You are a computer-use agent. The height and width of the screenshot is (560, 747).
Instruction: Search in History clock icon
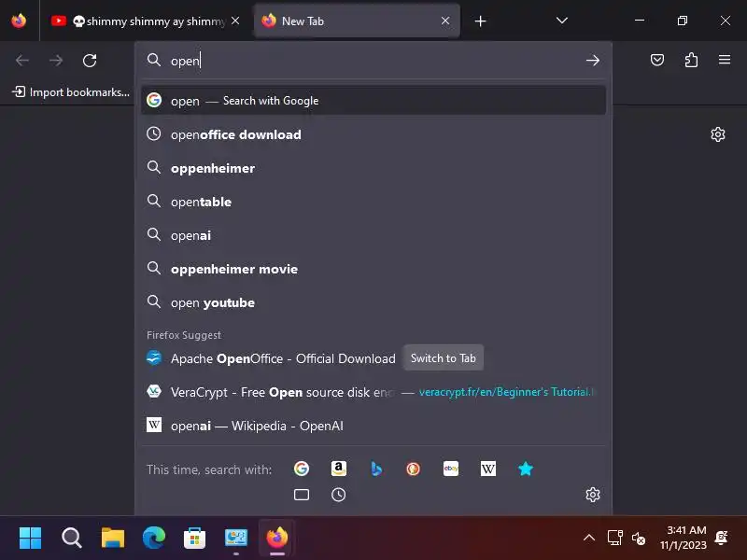tap(339, 495)
